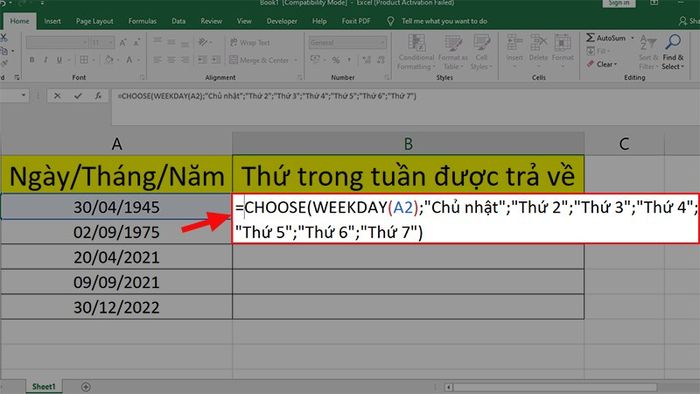Viewport: 700px width, 394px height.
Task: Click the Percent Style icon
Action: pos(336,60)
